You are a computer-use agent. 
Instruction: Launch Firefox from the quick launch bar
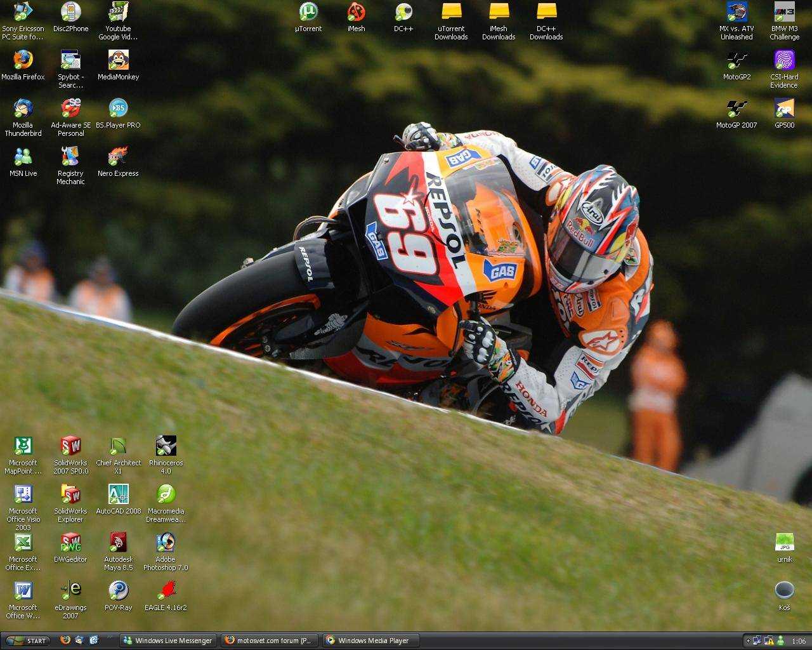pos(65,640)
